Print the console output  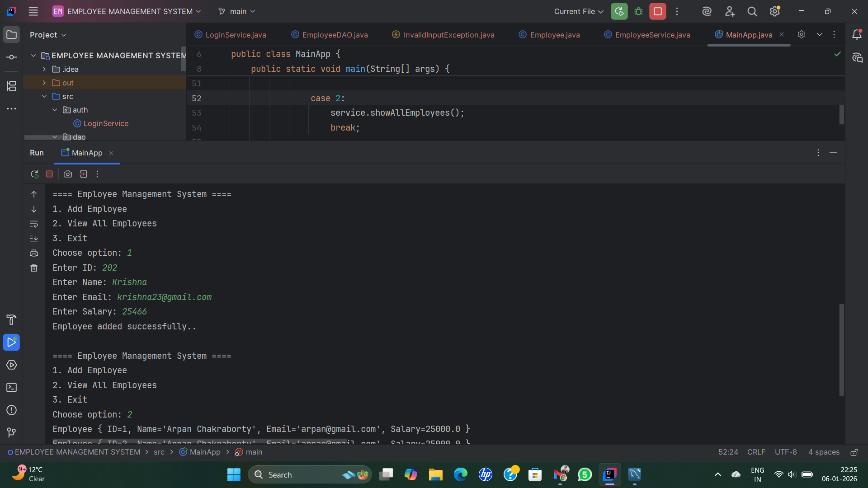(x=34, y=253)
